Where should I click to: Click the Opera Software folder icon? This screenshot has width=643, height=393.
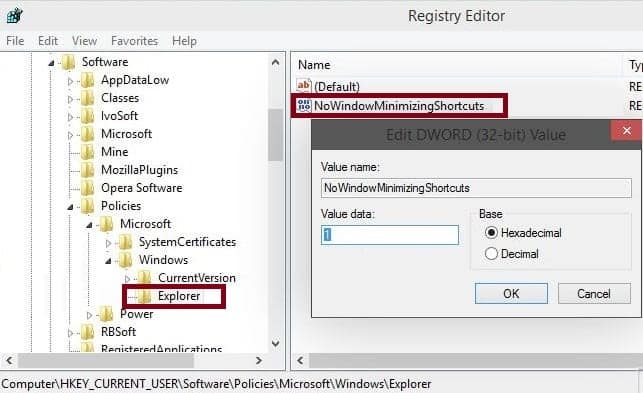tap(87, 188)
